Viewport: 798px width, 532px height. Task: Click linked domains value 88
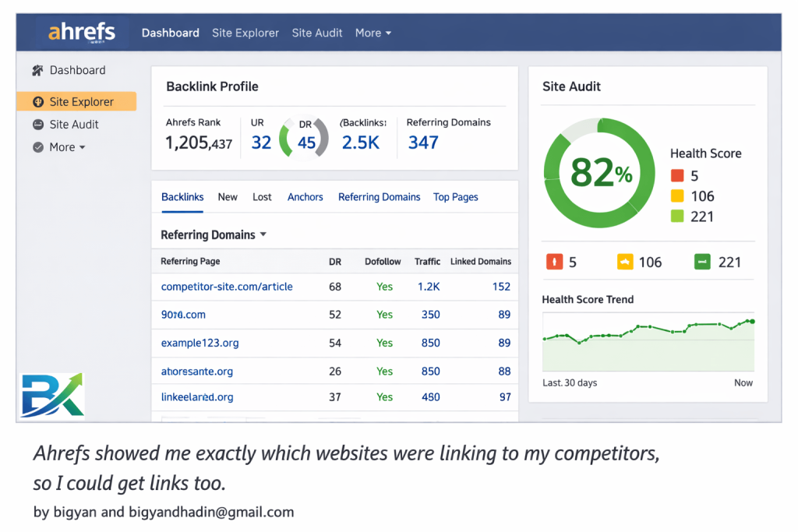coord(504,372)
